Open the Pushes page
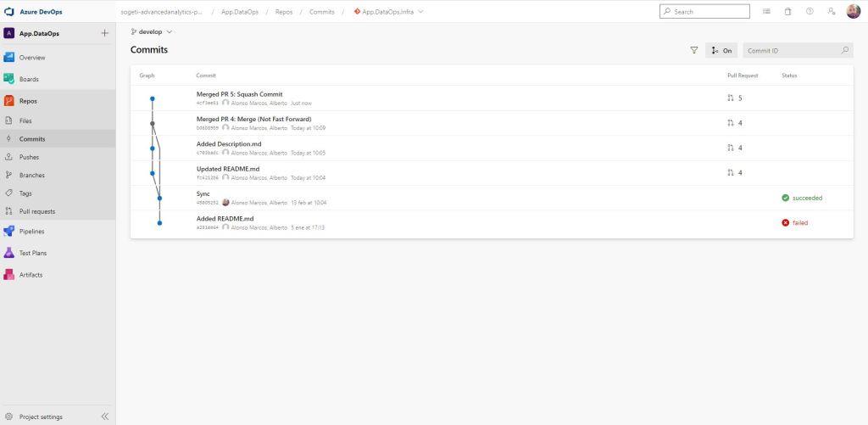Screen dimensions: 868x425 29,157
